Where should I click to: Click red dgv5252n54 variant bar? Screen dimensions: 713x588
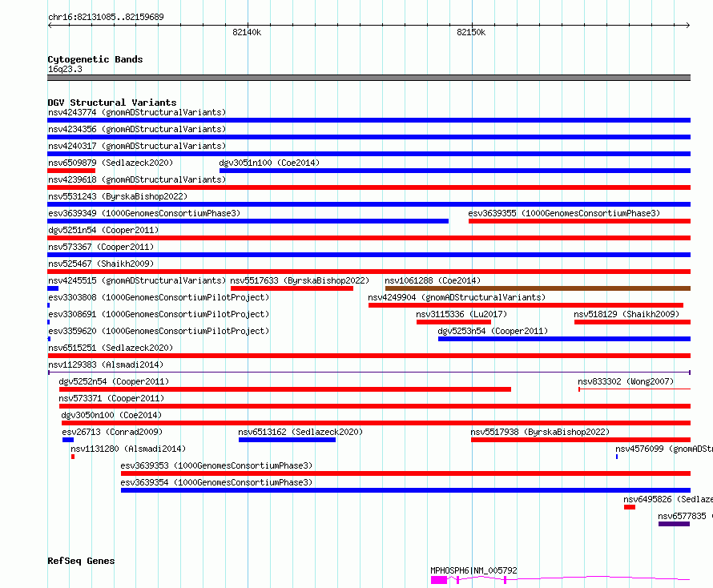285,389
